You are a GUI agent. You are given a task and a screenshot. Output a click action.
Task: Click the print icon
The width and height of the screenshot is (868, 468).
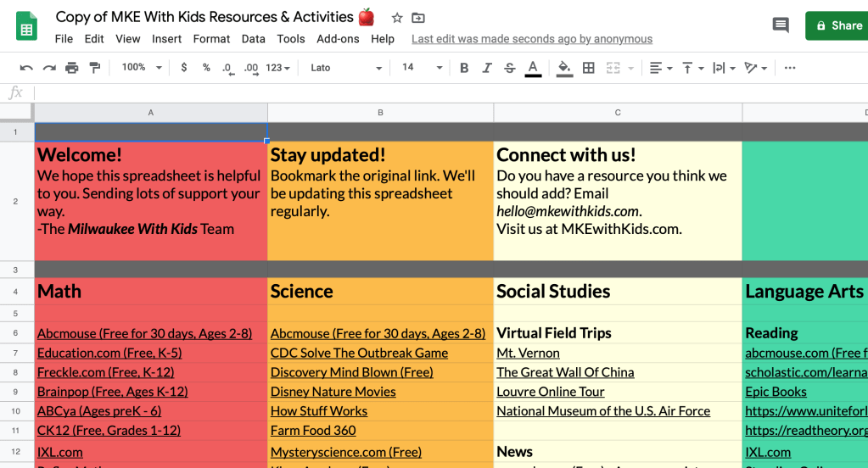[x=72, y=68]
